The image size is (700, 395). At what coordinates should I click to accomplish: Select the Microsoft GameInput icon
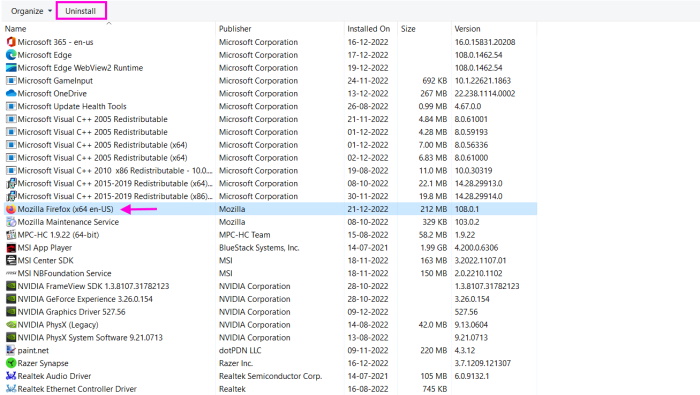[11, 81]
